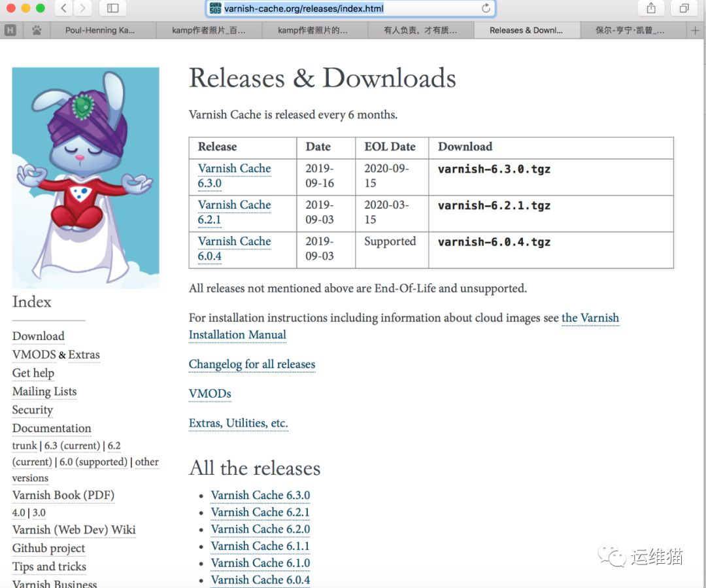Click the 'All the releases' heading
The height and width of the screenshot is (588, 706).
point(254,468)
